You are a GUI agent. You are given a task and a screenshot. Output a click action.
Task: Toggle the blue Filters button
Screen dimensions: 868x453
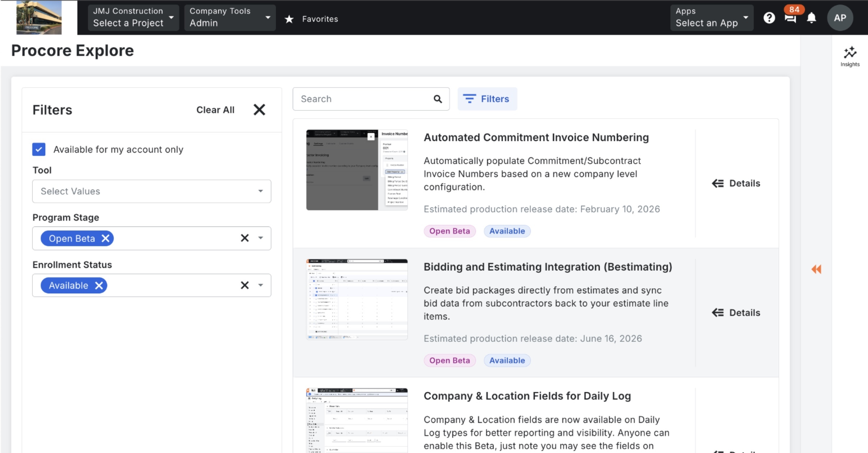click(x=487, y=99)
